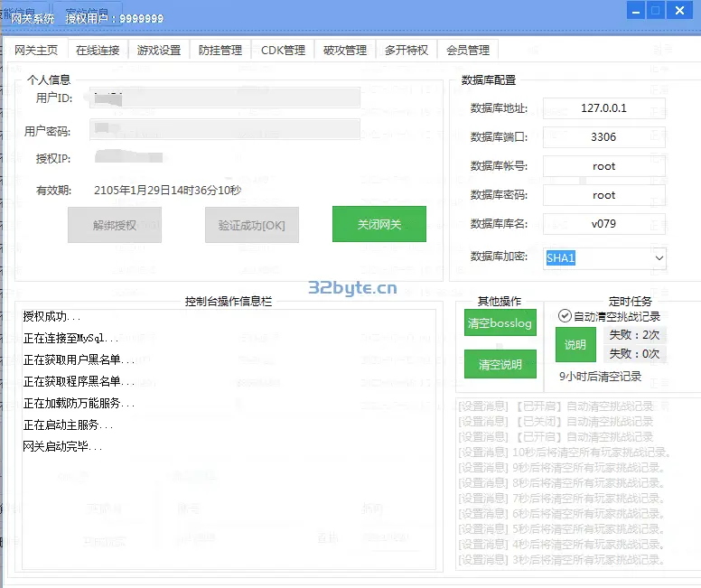
Task: Go to the 防挂管理 tab
Action: tap(220, 50)
